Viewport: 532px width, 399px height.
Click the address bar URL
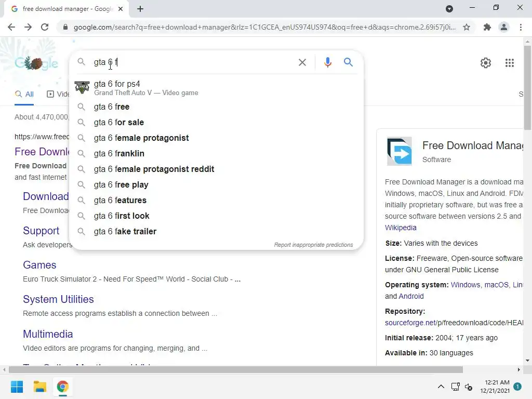coord(264,27)
